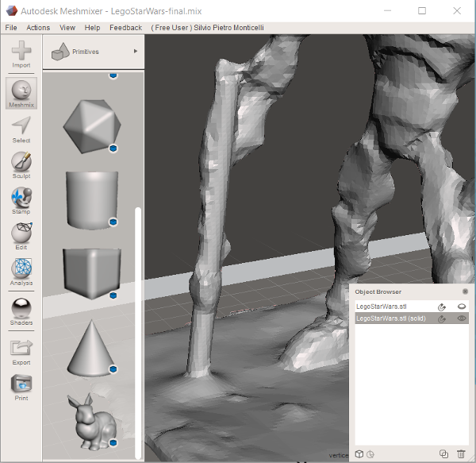
Task: Click the target icon for LegoStarWars.stl
Action: pyautogui.click(x=442, y=307)
